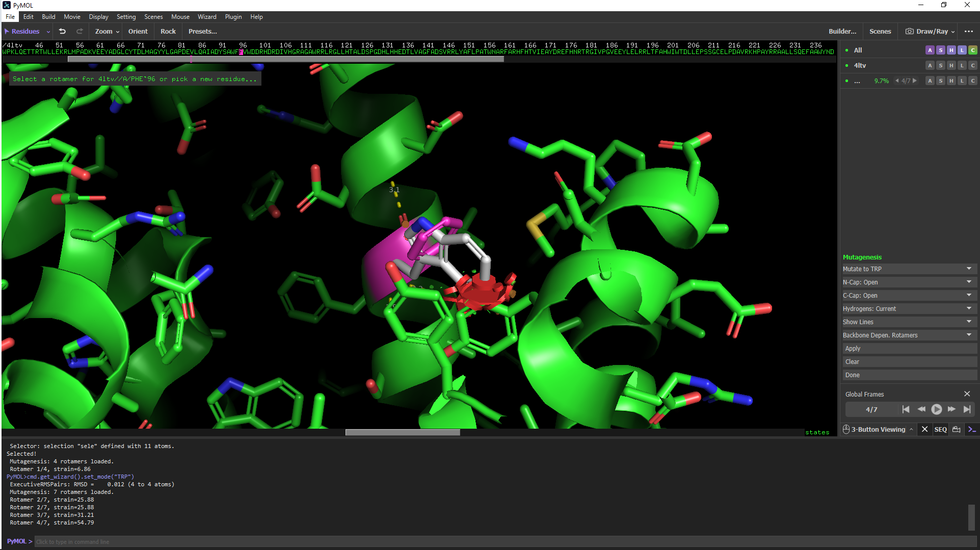
Task: Click the green C color button for All
Action: (x=972, y=50)
